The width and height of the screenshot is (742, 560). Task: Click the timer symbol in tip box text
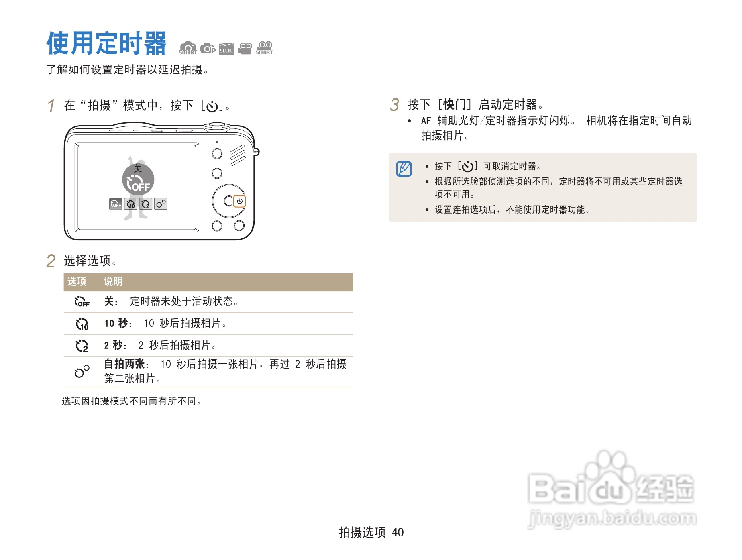(x=467, y=166)
